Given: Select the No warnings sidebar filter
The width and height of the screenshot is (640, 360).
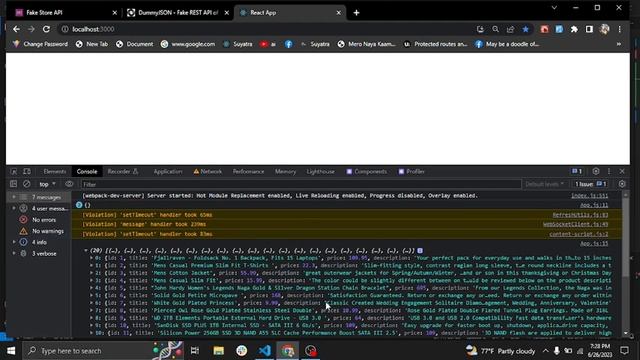Looking at the screenshot, I should click(48, 231).
